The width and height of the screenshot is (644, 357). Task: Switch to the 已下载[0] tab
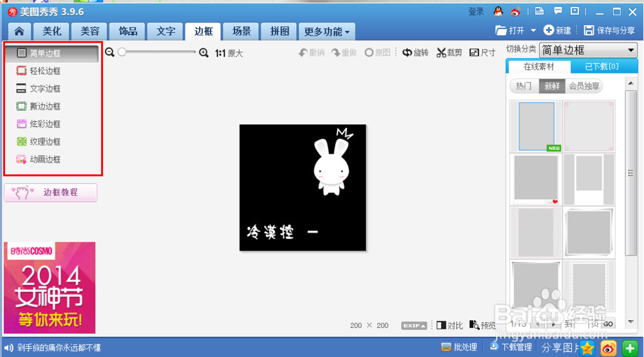point(601,66)
